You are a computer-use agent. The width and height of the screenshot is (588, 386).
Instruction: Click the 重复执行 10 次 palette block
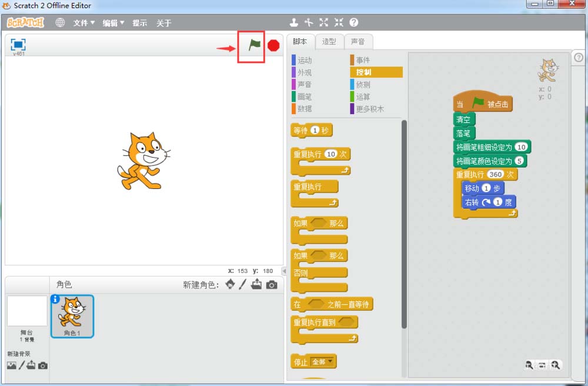pos(320,161)
